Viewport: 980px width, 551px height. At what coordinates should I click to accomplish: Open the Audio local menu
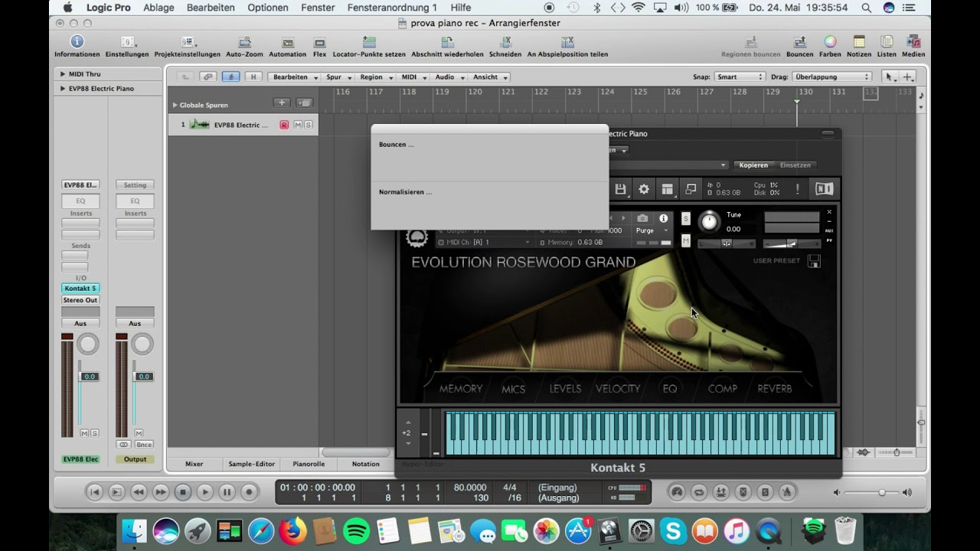pyautogui.click(x=449, y=77)
